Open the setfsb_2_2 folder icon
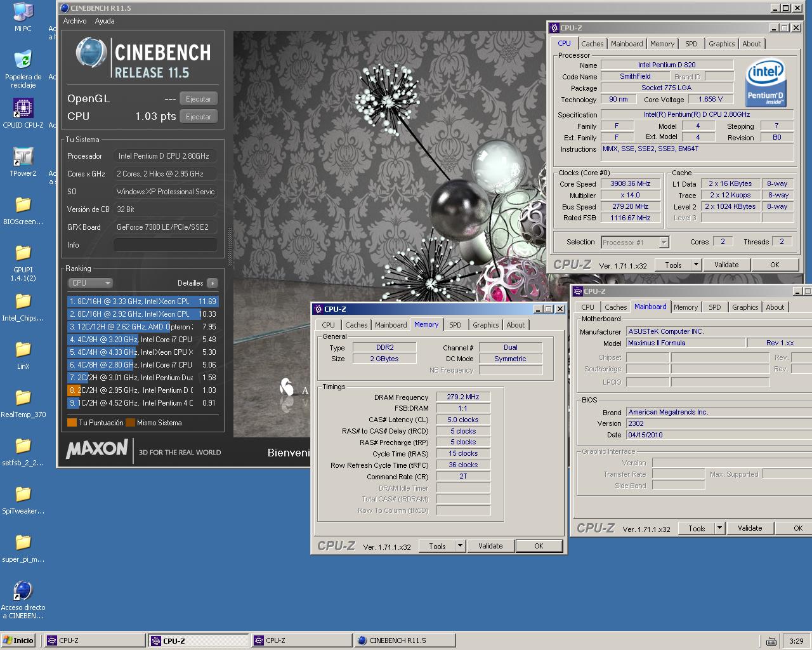 point(23,452)
